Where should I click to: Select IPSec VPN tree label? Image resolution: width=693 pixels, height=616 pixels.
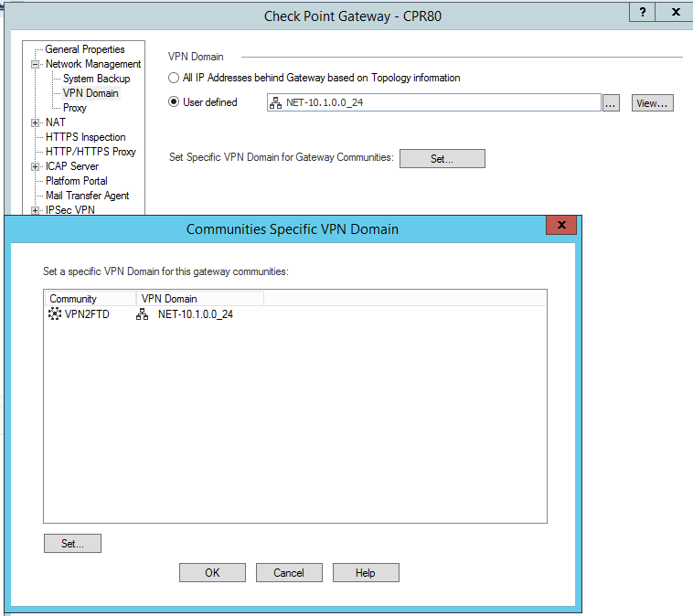click(x=69, y=210)
